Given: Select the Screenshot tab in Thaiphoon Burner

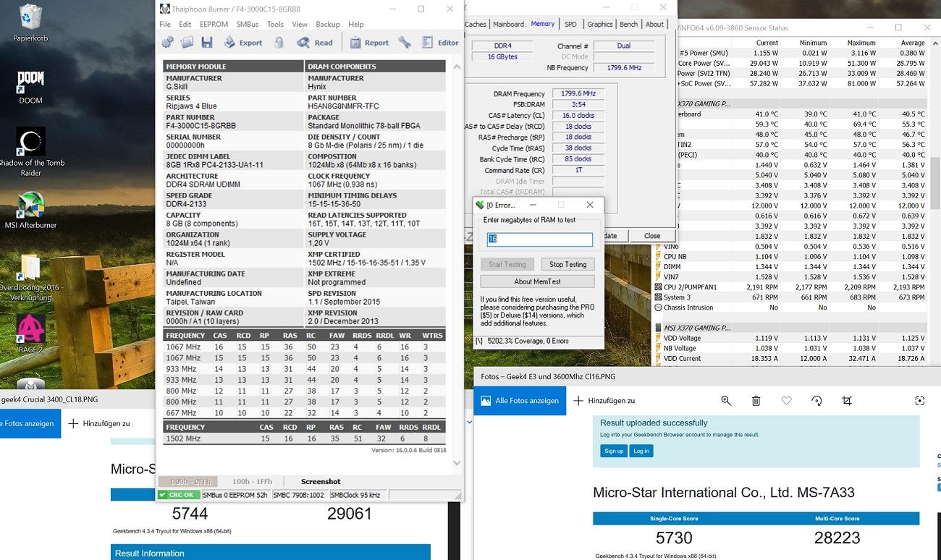Looking at the screenshot, I should 321,481.
